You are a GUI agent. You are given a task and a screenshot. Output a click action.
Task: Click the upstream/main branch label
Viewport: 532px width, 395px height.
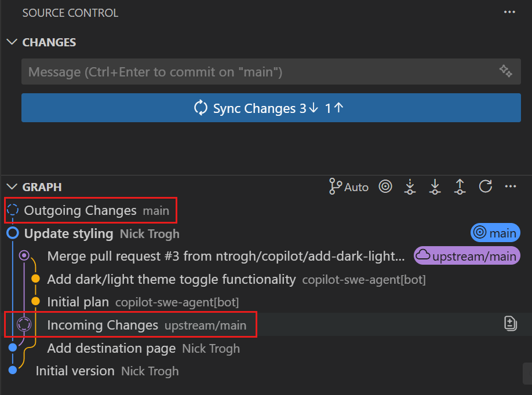point(467,255)
